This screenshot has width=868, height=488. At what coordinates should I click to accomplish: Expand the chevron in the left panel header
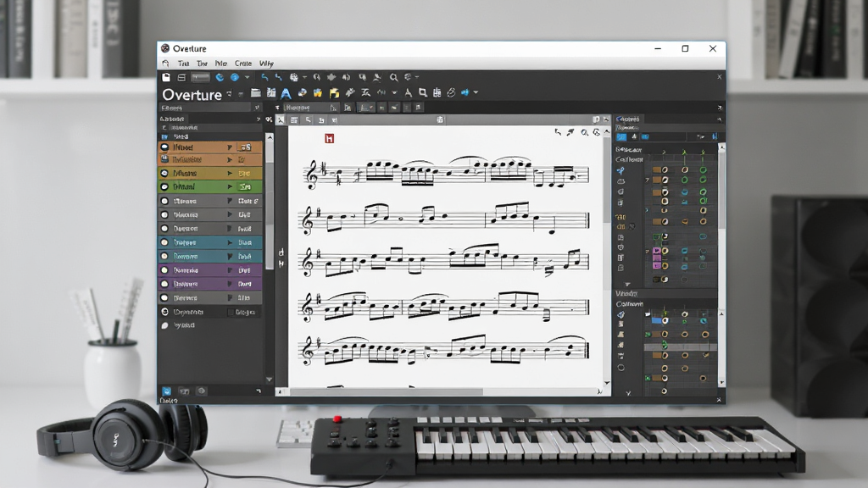[x=258, y=119]
